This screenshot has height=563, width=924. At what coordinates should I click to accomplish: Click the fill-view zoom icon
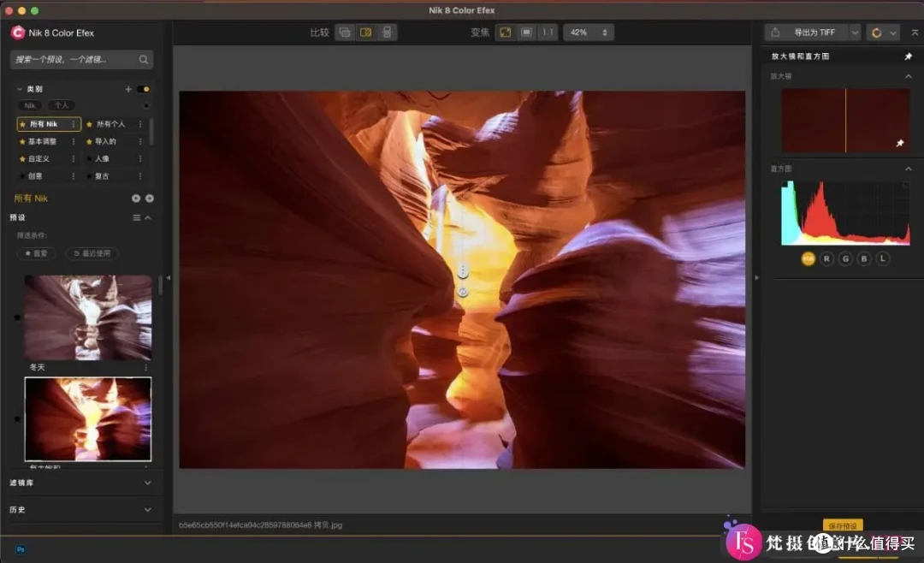(526, 33)
